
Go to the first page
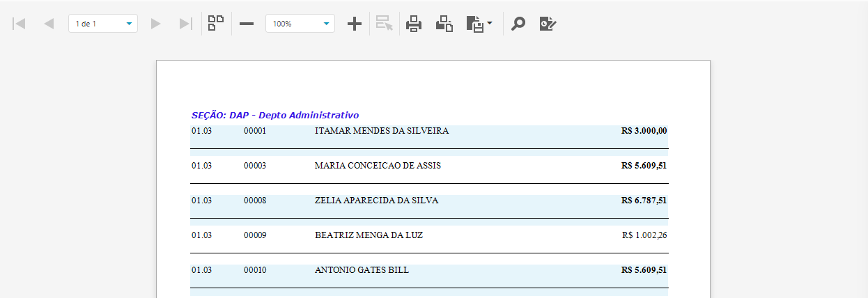pyautogui.click(x=19, y=24)
